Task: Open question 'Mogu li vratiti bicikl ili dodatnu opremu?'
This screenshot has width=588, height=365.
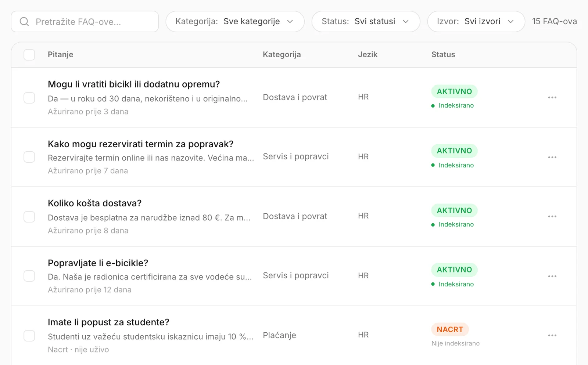Action: click(x=134, y=84)
